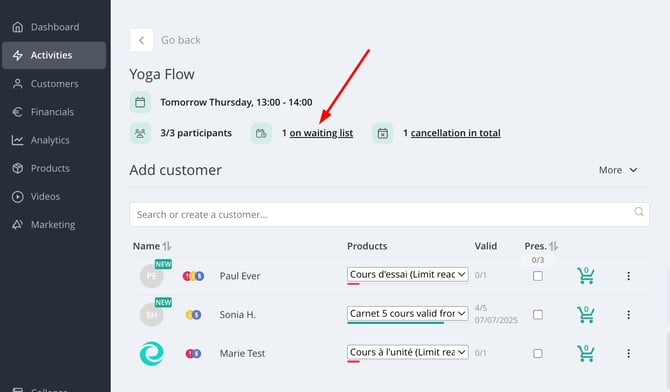Sort by the Name column arrows
The height and width of the screenshot is (392, 670).
(x=167, y=246)
